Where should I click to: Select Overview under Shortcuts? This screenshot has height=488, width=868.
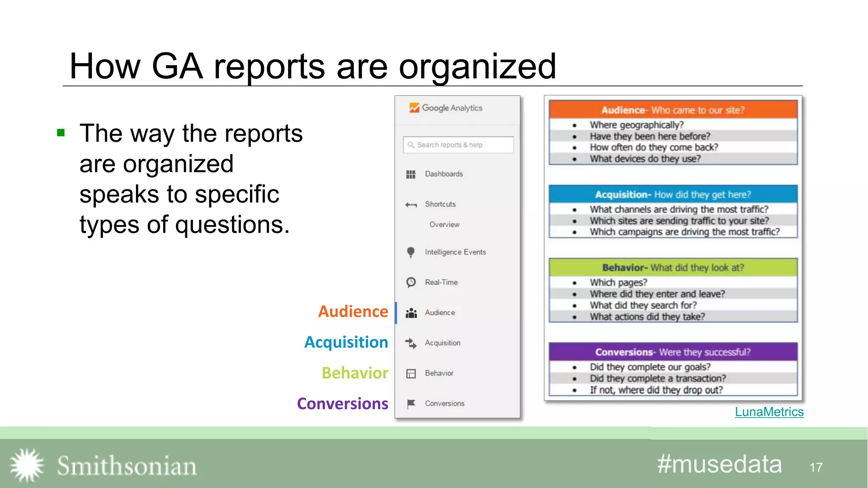(444, 225)
